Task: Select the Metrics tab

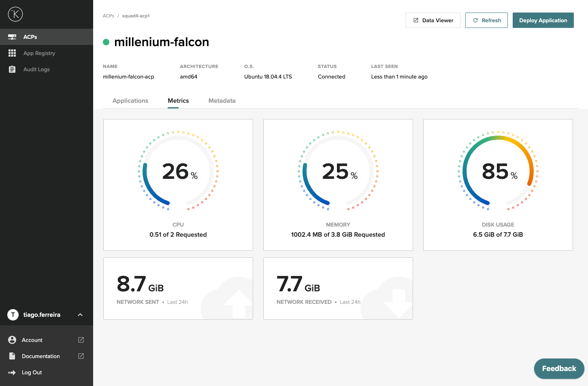Action: point(178,101)
